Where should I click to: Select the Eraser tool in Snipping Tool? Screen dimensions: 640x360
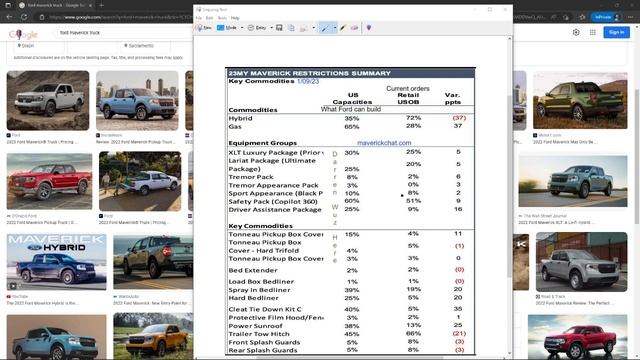pos(354,28)
